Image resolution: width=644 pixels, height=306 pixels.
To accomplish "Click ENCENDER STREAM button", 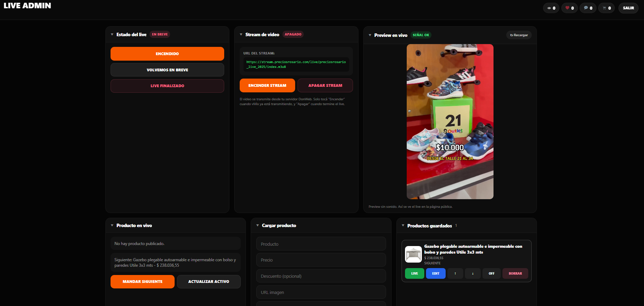I will [267, 85].
